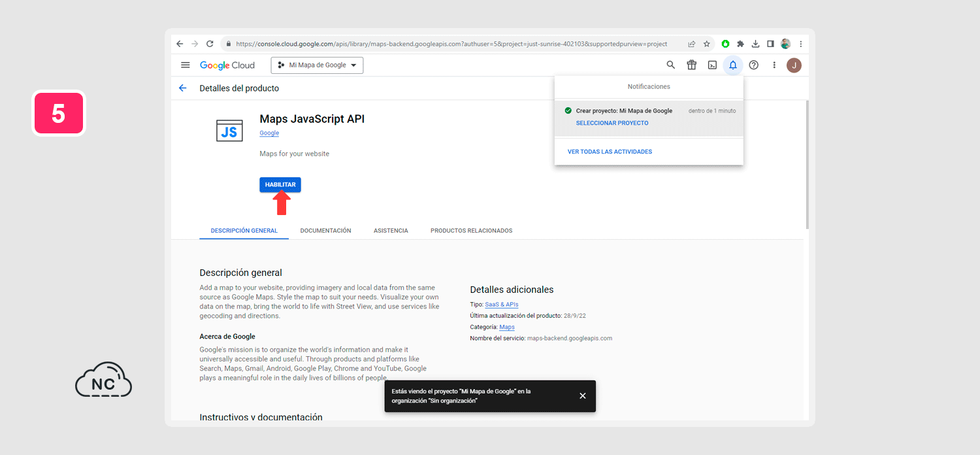Open Chrome downloads icon

click(755, 44)
